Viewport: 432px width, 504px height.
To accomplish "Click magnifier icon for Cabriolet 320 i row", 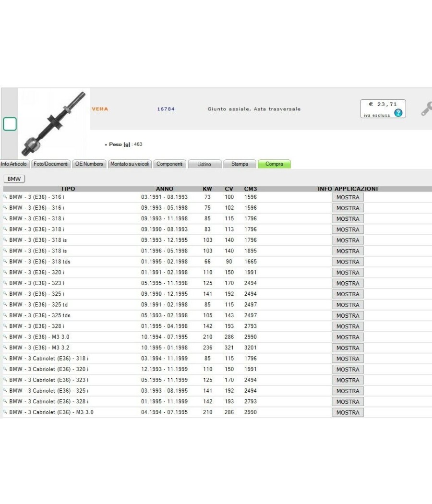I will click(5, 369).
